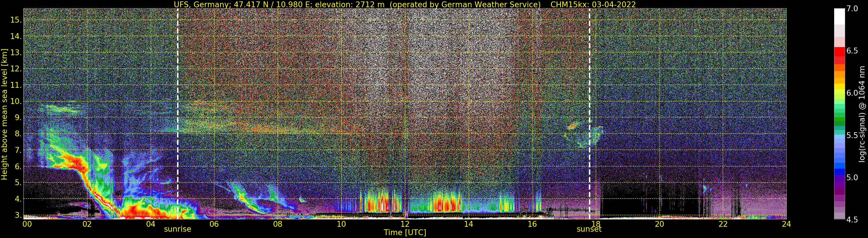Click the '11.' height tick label
Image resolution: width=868 pixels, height=238 pixels.
click(x=16, y=85)
